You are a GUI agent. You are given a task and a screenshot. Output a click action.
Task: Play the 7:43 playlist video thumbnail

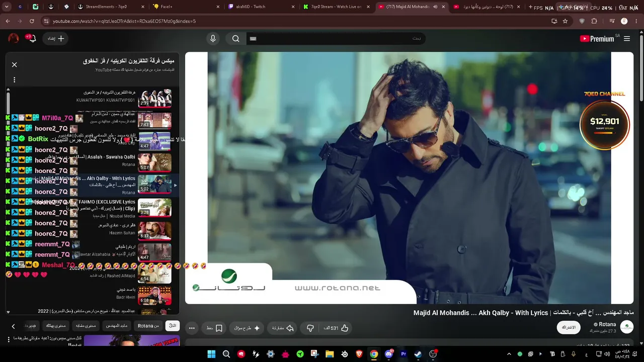point(154,120)
